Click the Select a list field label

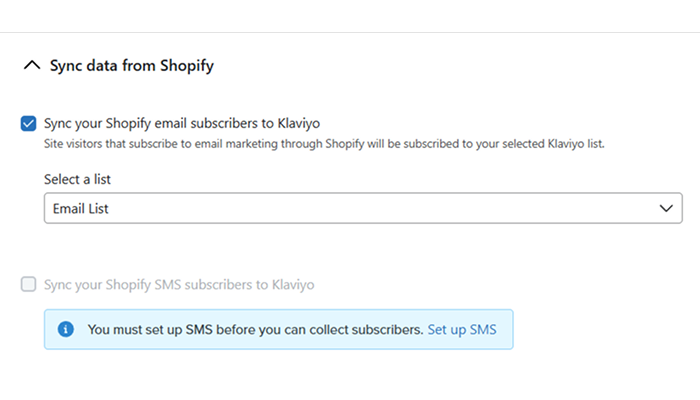pos(77,179)
